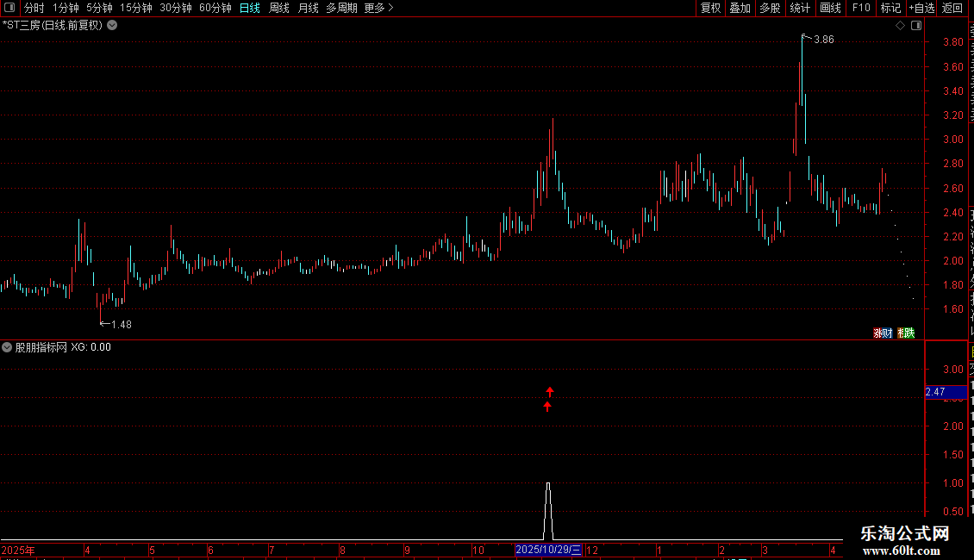Viewport: 974px width, 560px height.
Task: Open the 画线 drawing tools
Action: click(x=830, y=8)
